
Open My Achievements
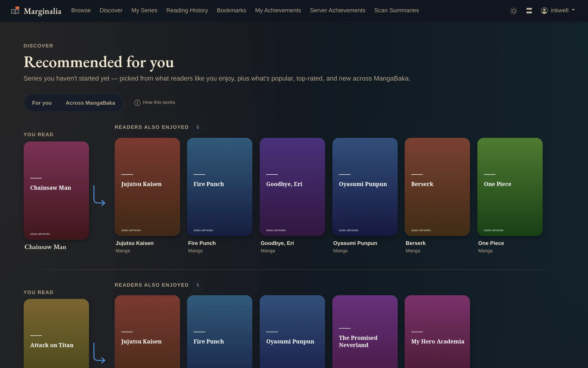pyautogui.click(x=278, y=10)
